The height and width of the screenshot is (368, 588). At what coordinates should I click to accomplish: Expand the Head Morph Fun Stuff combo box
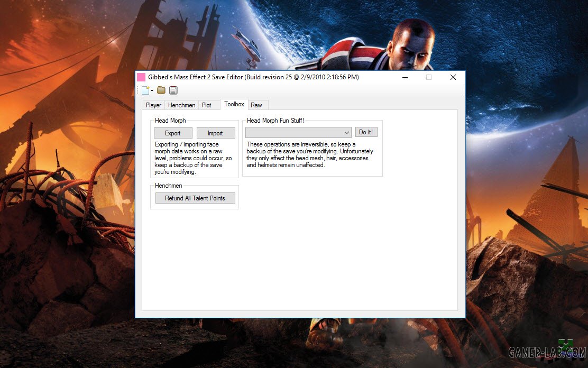coord(299,132)
